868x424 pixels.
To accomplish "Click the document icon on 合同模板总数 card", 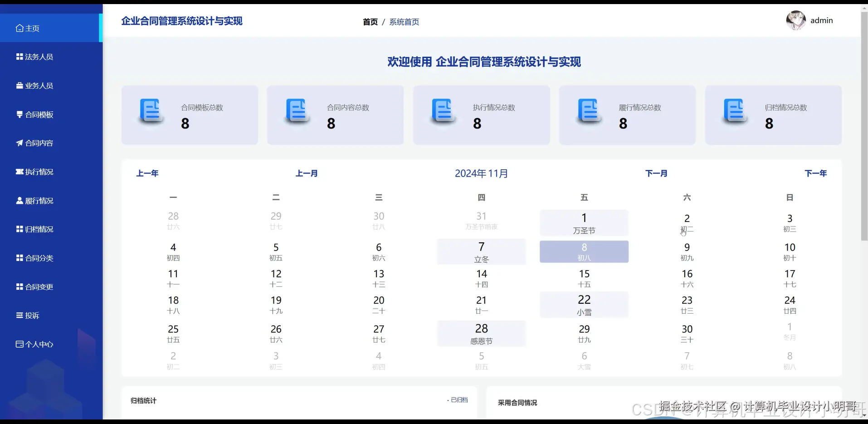I will (150, 111).
